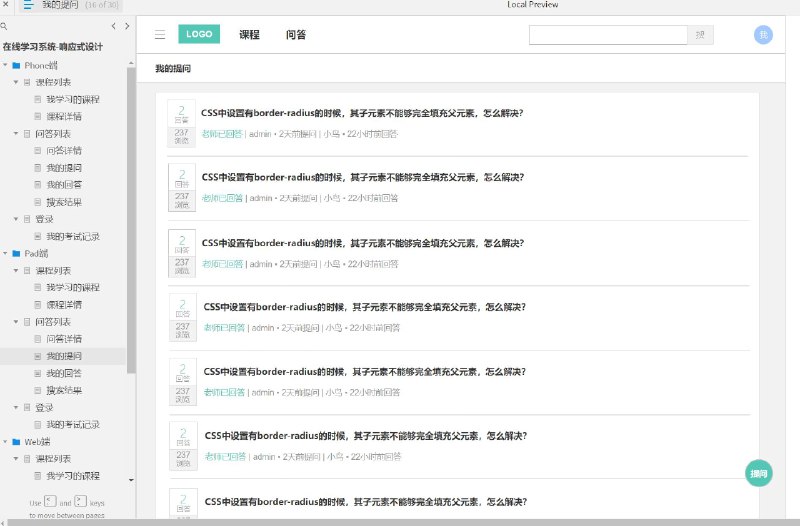Open 问答详情 page under Phone端
This screenshot has height=526, width=800.
click(64, 151)
